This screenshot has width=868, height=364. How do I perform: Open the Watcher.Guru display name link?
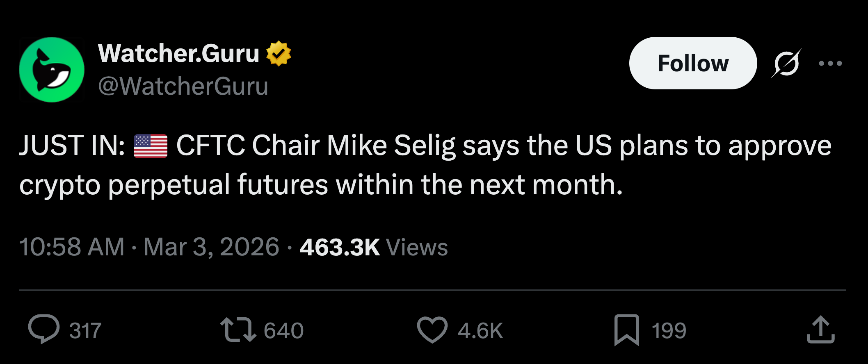pos(178,53)
